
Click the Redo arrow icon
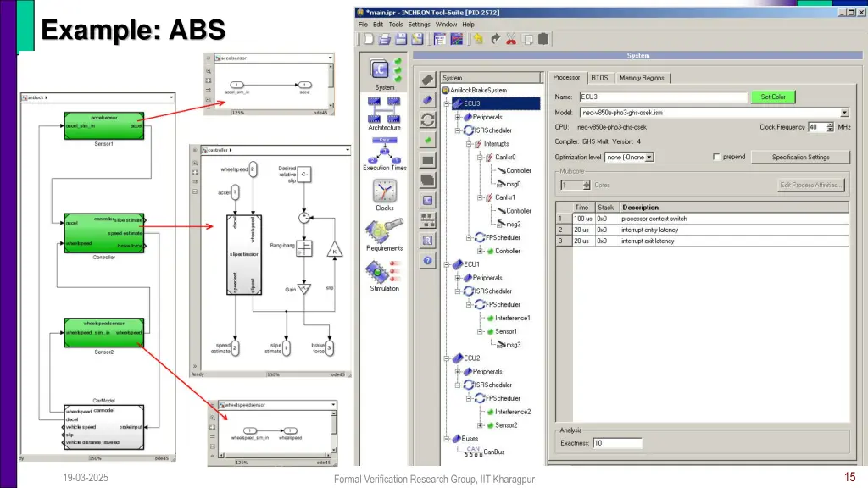click(495, 39)
